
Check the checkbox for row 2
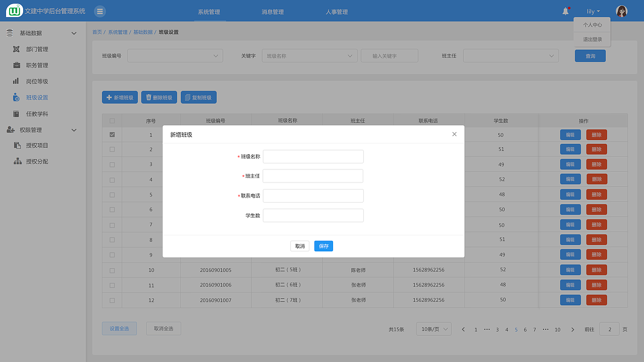click(112, 149)
